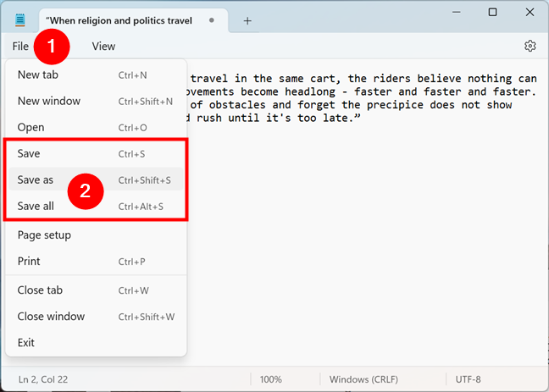Click the Notepad app icon in title bar
549x392 pixels.
point(21,20)
